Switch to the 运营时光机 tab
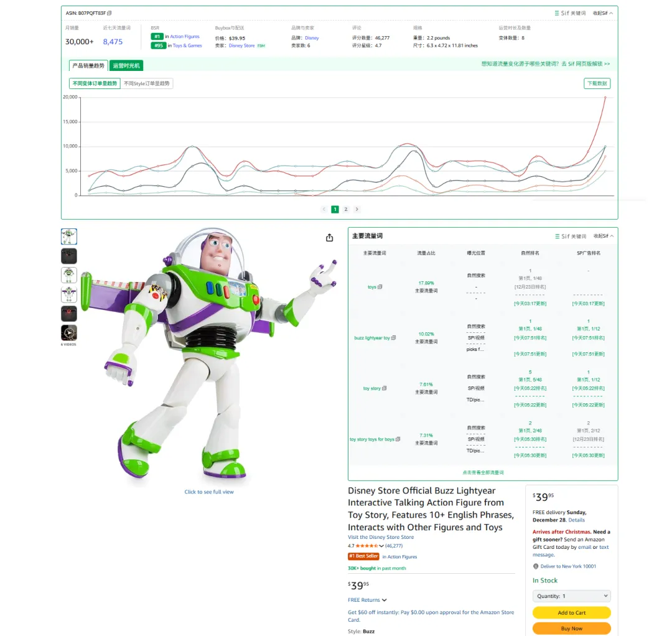672x636 pixels. pyautogui.click(x=126, y=65)
